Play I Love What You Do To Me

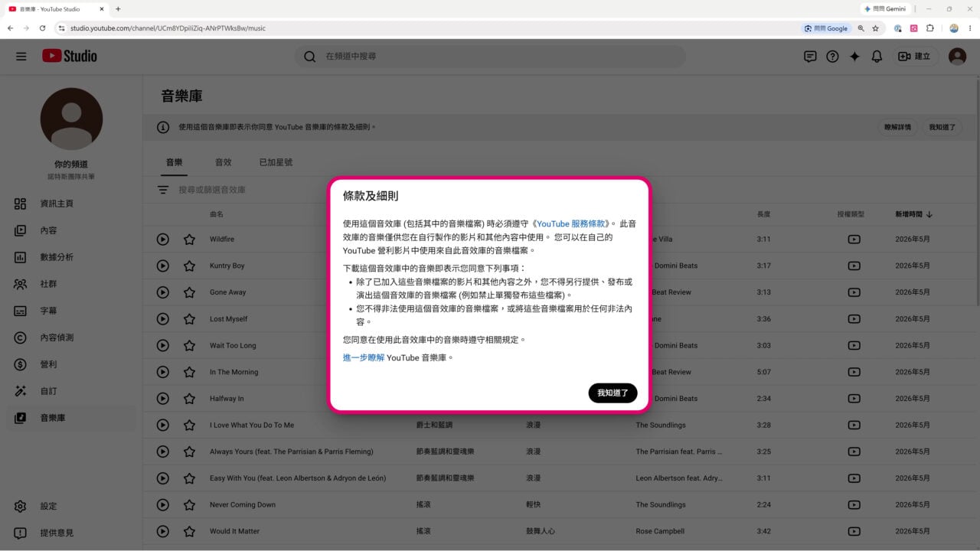162,425
